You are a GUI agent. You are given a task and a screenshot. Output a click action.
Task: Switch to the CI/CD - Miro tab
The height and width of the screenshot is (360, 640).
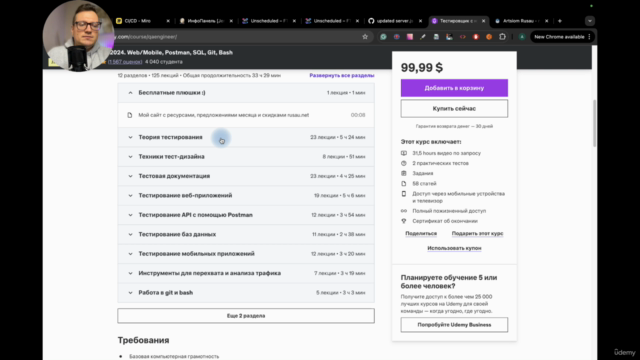(137, 21)
